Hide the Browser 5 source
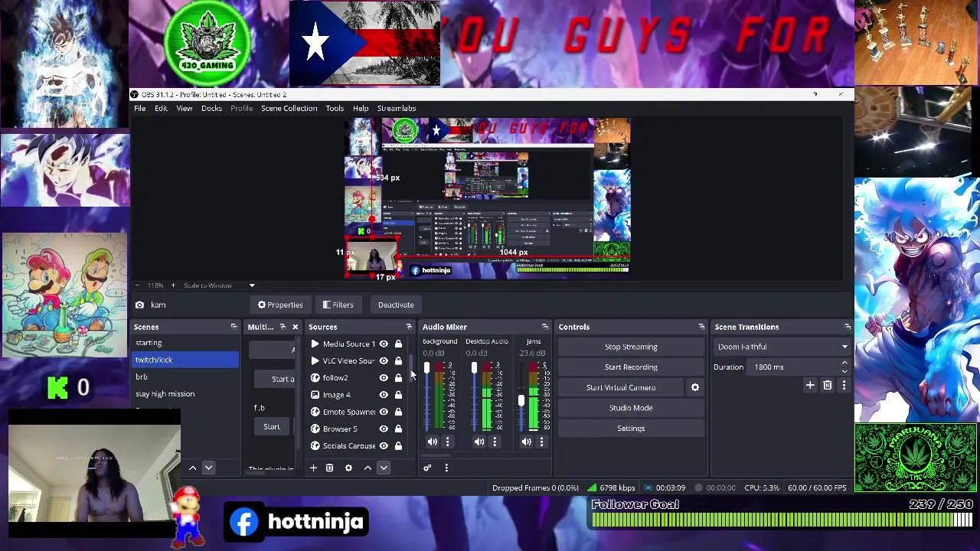980x551 pixels. coord(384,429)
